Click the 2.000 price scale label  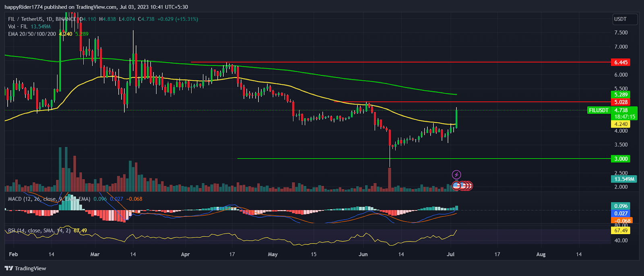point(621,187)
